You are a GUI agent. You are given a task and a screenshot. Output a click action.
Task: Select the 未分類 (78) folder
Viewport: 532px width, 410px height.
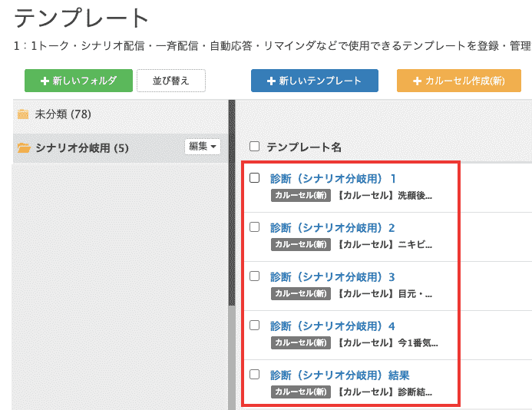63,115
